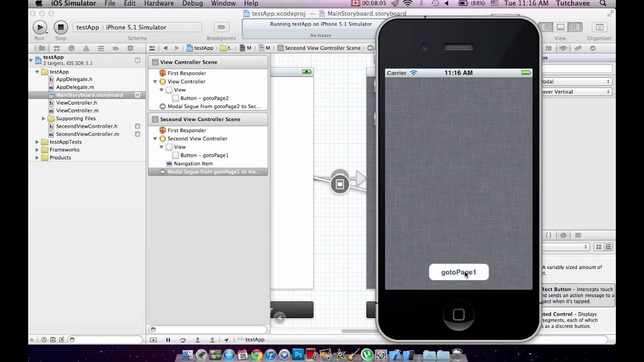This screenshot has height=362, width=644.
Task: Open ViewController.h file
Action: pyautogui.click(x=76, y=103)
